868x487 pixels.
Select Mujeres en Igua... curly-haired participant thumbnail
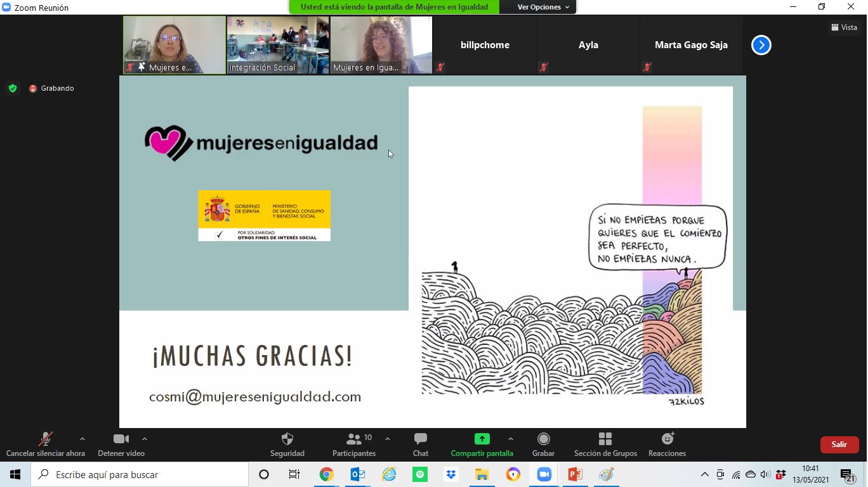click(381, 45)
